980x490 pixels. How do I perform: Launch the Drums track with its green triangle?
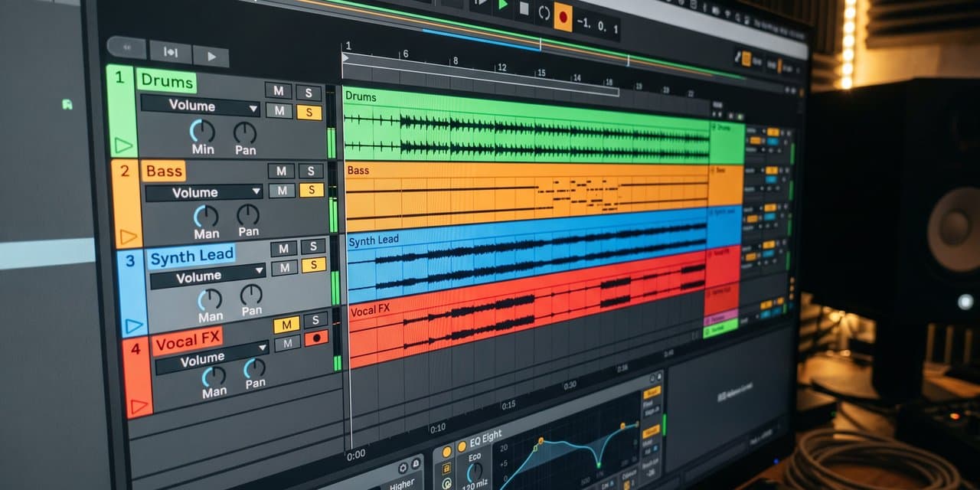[x=123, y=144]
